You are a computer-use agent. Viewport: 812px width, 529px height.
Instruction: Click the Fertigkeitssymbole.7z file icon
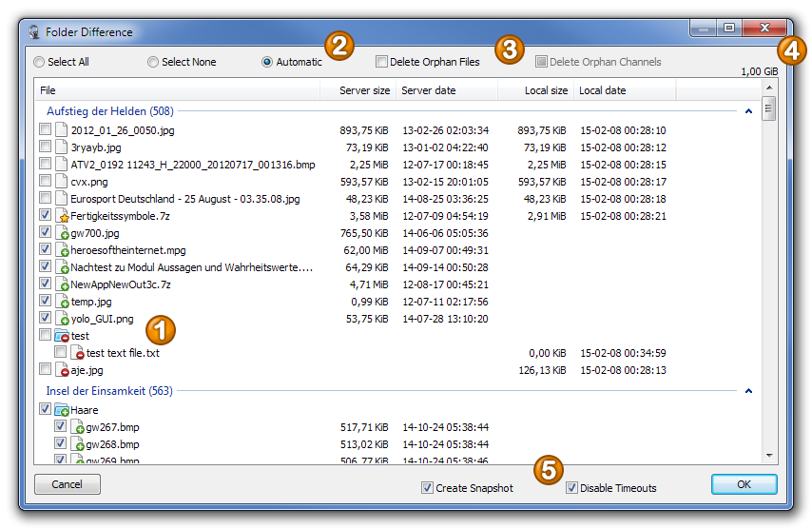click(62, 216)
